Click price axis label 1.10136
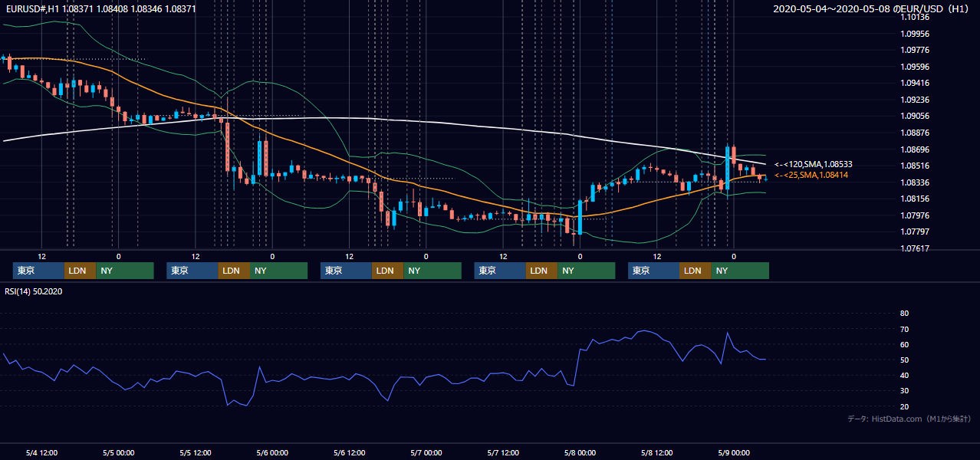Image resolution: width=980 pixels, height=460 pixels. click(915, 17)
